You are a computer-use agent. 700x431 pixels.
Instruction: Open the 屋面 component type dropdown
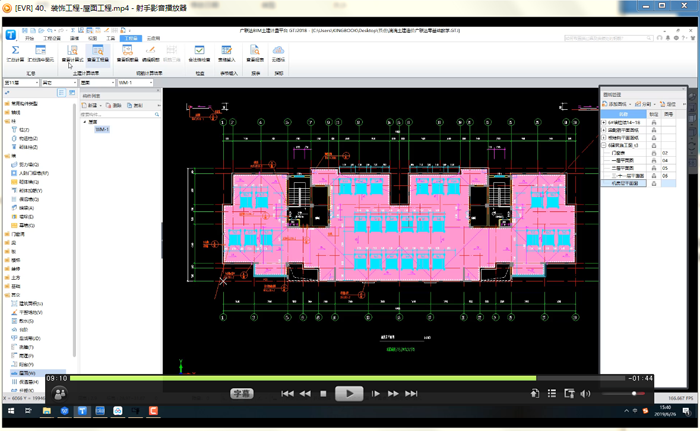97,83
